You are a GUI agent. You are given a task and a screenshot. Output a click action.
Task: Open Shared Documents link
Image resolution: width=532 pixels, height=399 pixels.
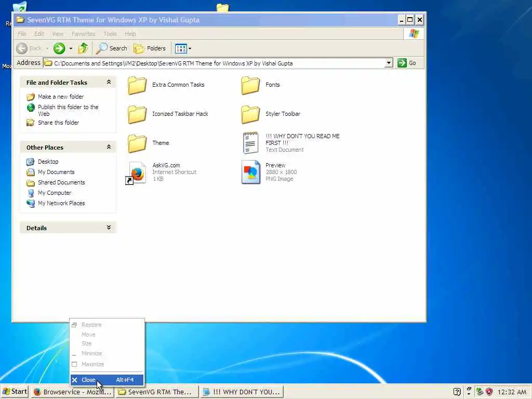click(x=61, y=182)
